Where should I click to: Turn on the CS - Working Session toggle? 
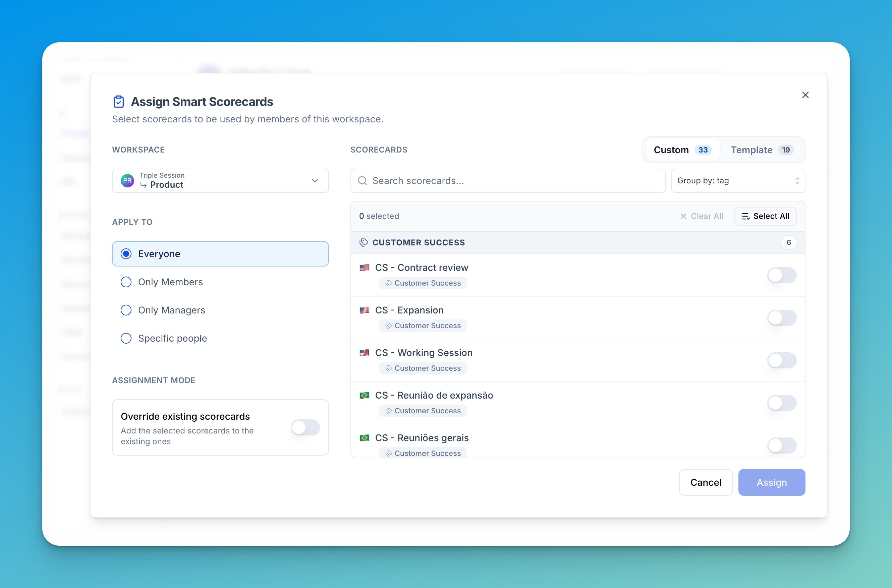(782, 360)
